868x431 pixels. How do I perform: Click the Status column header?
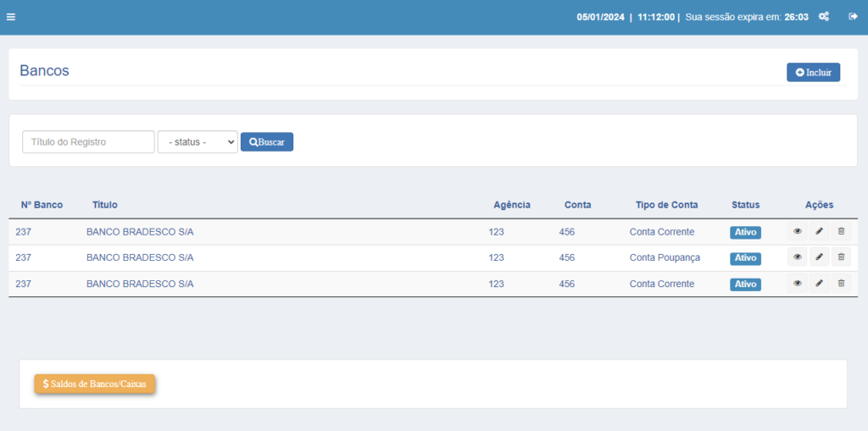[746, 205]
